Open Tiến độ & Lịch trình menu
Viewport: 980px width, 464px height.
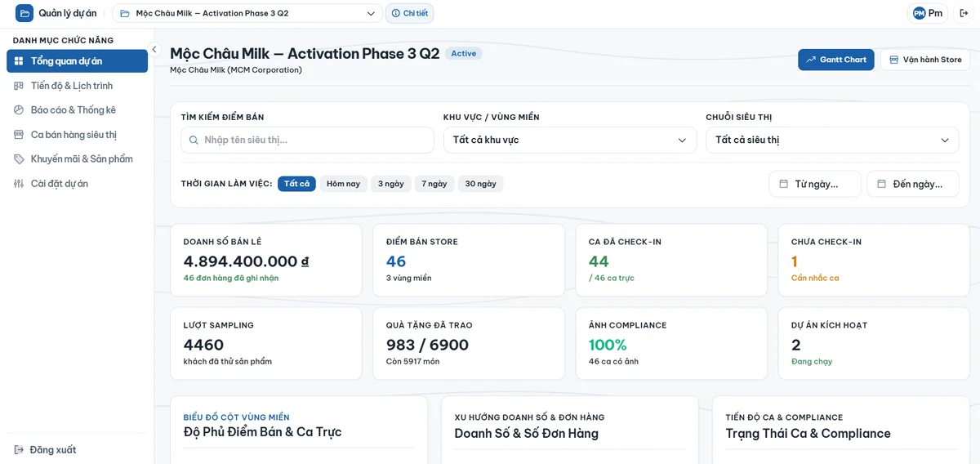[x=77, y=86]
